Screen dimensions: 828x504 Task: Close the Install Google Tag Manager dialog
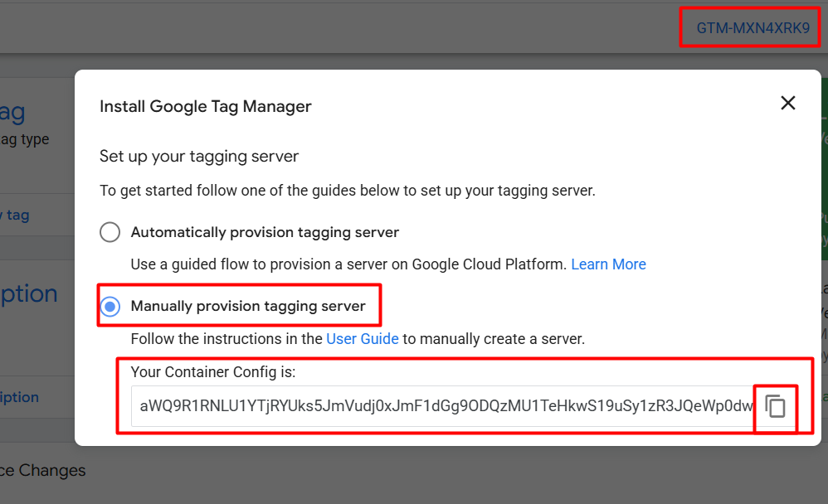click(787, 103)
